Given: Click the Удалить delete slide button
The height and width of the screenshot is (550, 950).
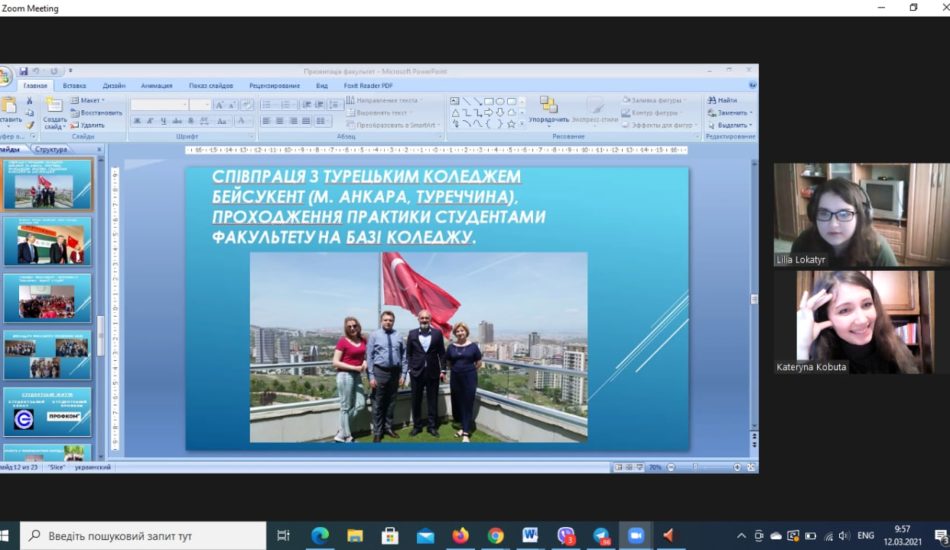Looking at the screenshot, I should click(88, 125).
